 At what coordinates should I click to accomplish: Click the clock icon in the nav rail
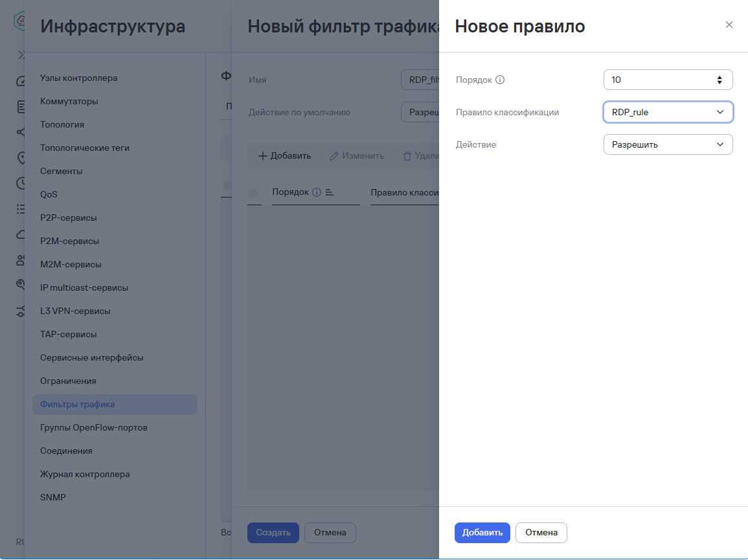[x=21, y=183]
